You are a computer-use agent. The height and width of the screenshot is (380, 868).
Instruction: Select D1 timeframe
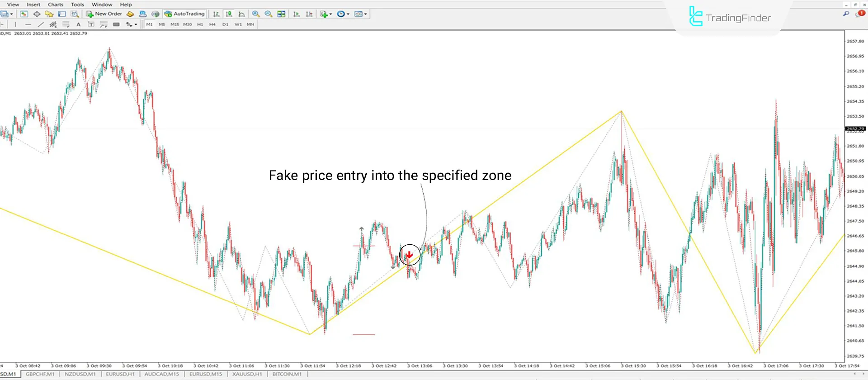225,24
